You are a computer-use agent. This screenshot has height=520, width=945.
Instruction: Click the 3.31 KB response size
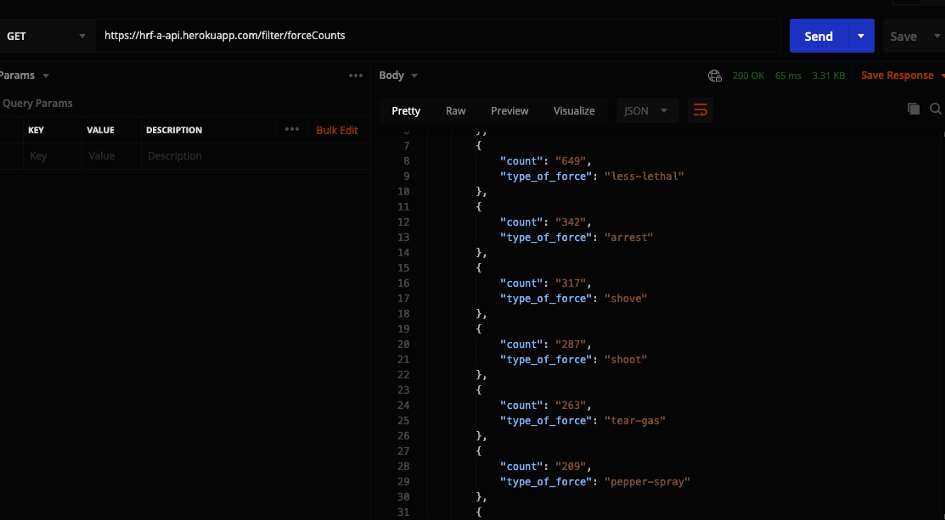pyautogui.click(x=829, y=75)
